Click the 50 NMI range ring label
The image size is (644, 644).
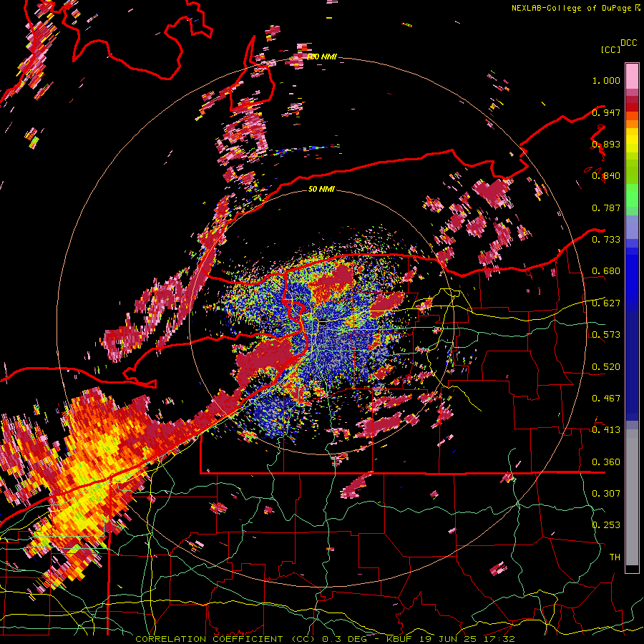(x=321, y=189)
